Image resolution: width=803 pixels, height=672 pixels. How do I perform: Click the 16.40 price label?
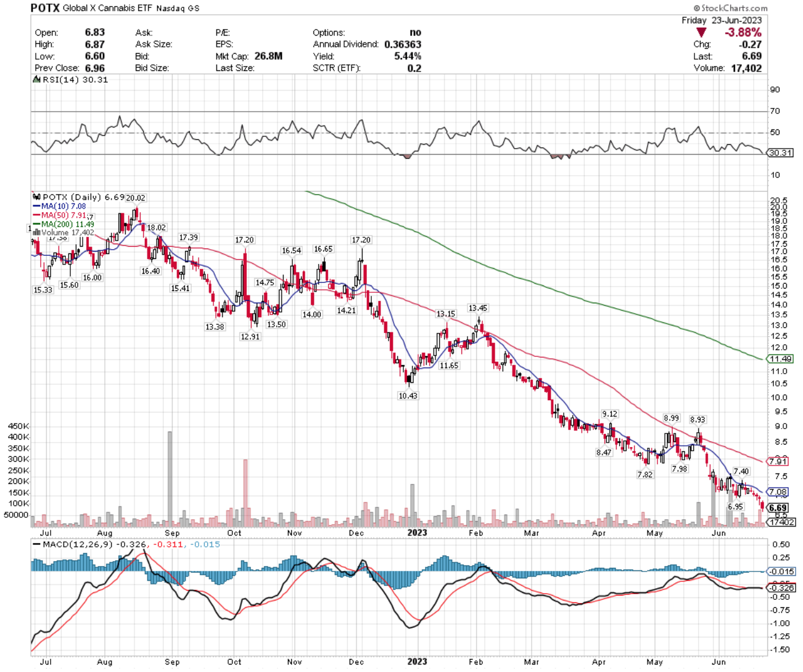tap(150, 271)
